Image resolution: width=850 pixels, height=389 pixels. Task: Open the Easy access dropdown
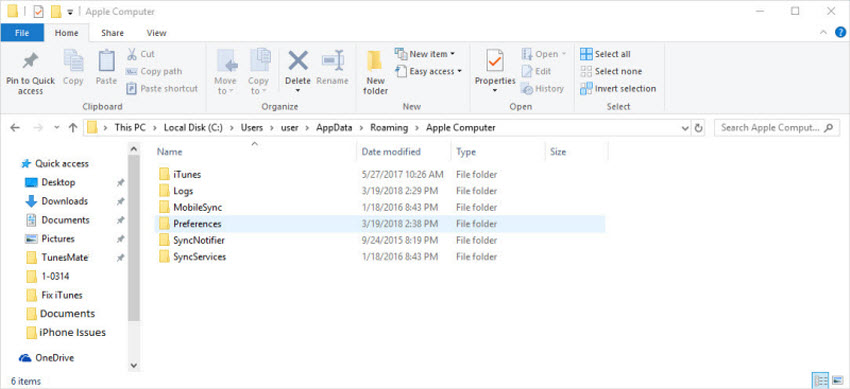coord(428,71)
